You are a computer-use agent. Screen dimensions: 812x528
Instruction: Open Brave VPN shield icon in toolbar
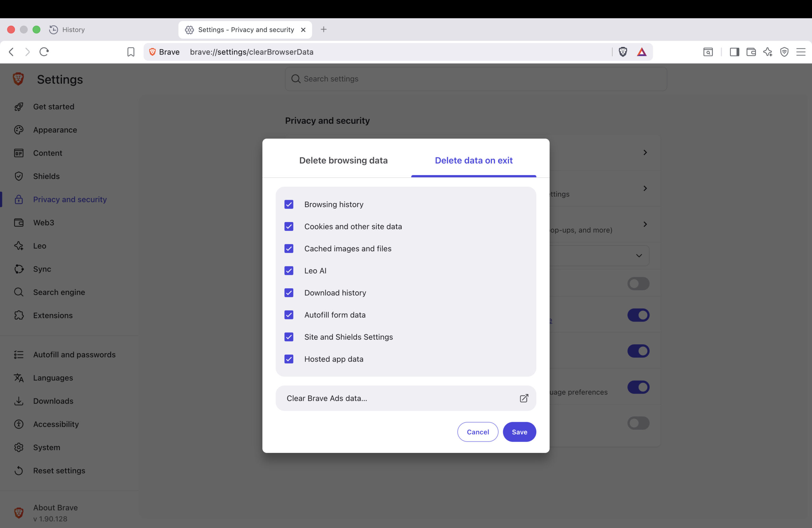pyautogui.click(x=784, y=52)
